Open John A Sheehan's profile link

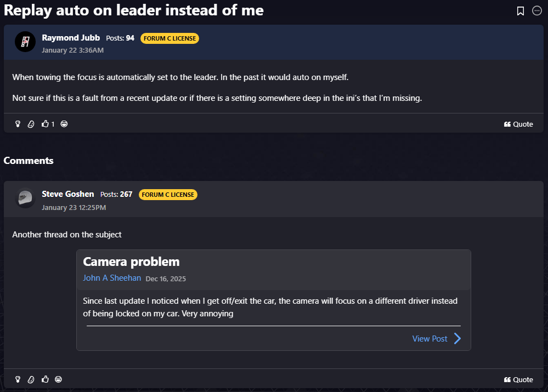(112, 278)
